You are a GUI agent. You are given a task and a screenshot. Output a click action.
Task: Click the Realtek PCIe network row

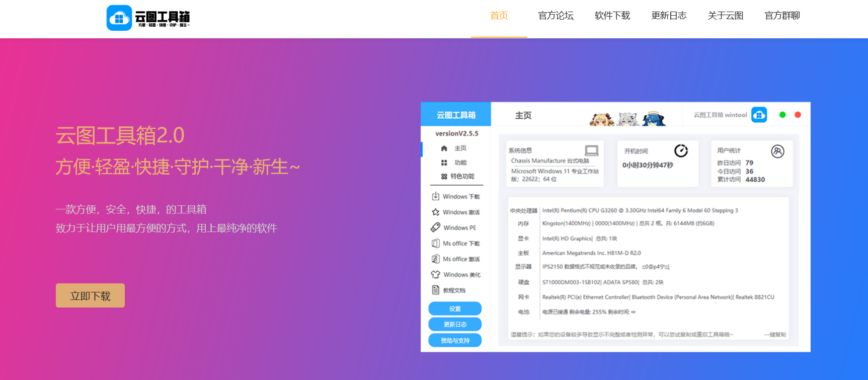pos(658,297)
